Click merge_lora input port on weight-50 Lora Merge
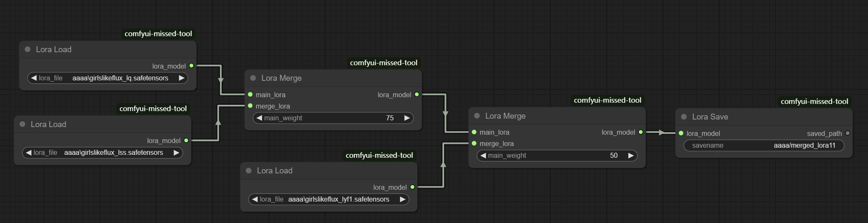868x223 pixels. click(x=474, y=143)
